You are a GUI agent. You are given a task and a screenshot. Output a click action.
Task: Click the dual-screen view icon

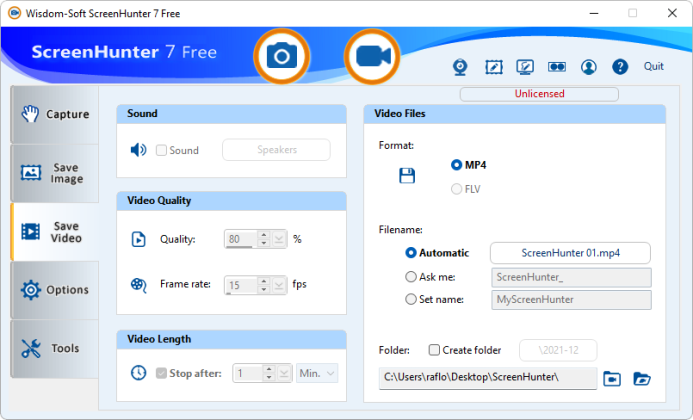557,67
